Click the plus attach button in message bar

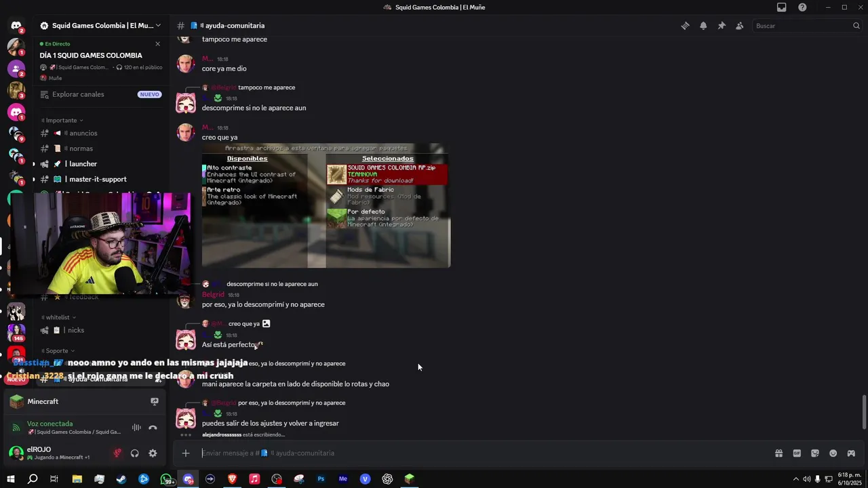tap(186, 453)
